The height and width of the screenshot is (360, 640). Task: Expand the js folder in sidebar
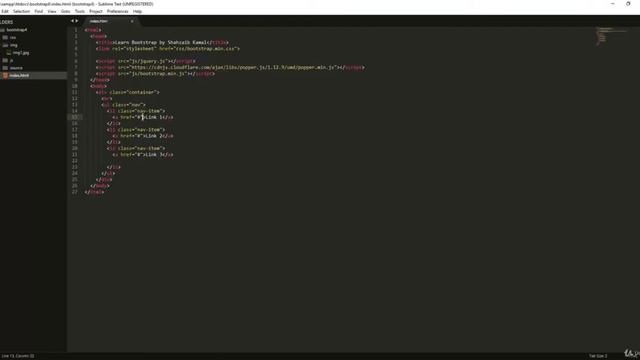click(11, 60)
